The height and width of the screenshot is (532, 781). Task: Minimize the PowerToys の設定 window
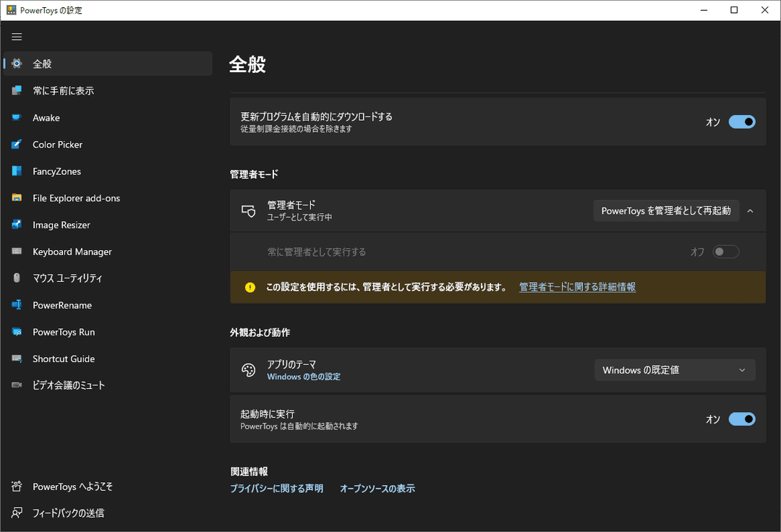(x=704, y=10)
